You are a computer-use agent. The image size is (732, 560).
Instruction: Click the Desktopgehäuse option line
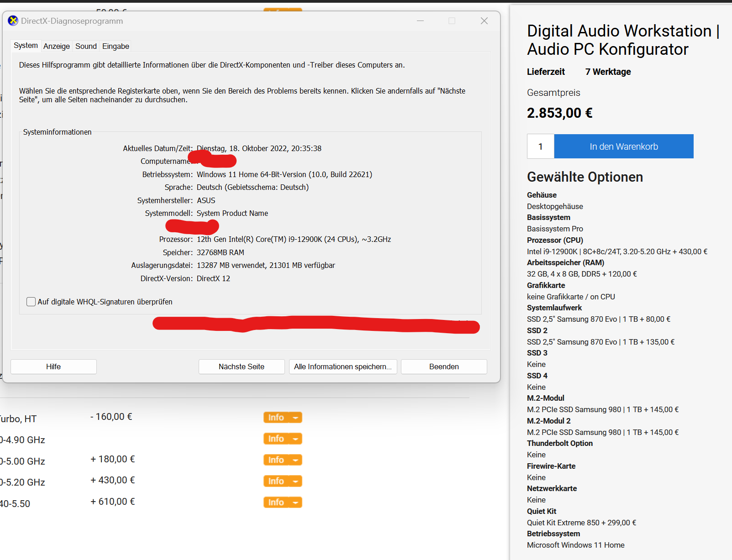(555, 206)
